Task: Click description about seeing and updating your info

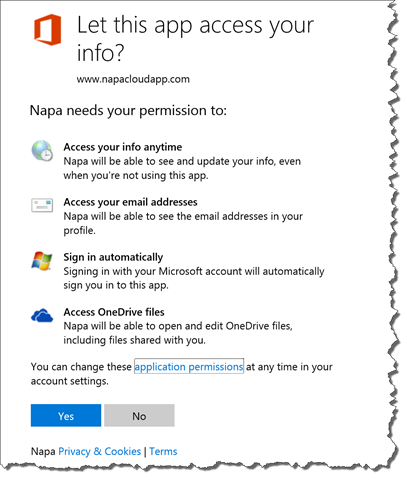Action: pyautogui.click(x=182, y=168)
